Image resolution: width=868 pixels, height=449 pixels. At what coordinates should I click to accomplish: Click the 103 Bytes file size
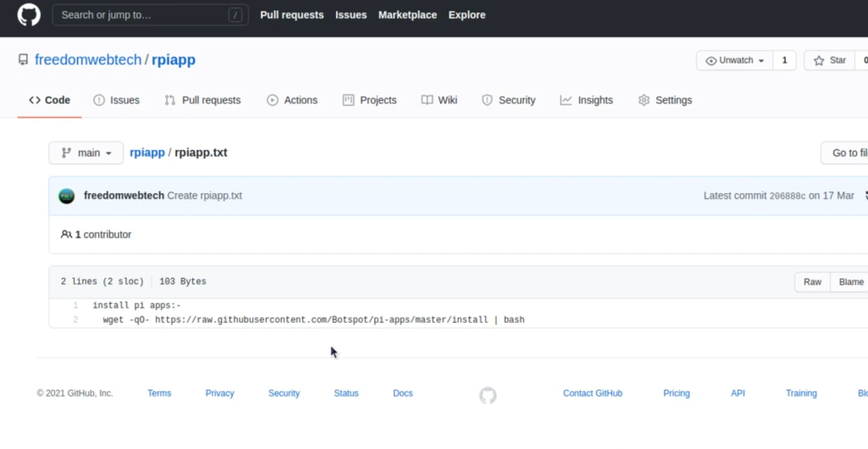click(x=183, y=281)
